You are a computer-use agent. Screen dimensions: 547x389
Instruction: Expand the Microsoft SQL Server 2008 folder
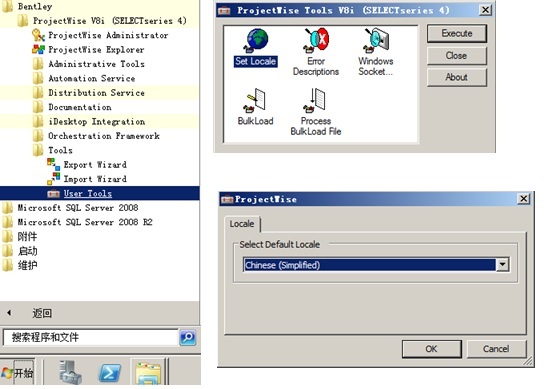point(70,208)
